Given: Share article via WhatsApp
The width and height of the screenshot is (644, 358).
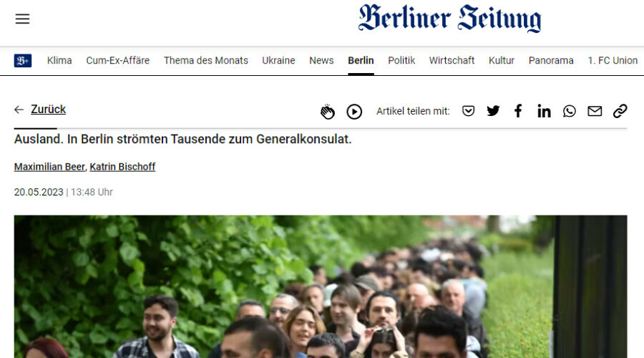Looking at the screenshot, I should pos(570,111).
